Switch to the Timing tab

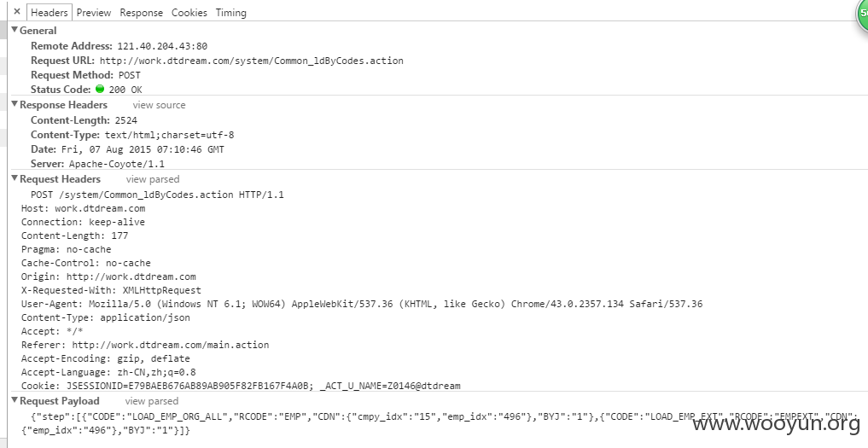[230, 12]
